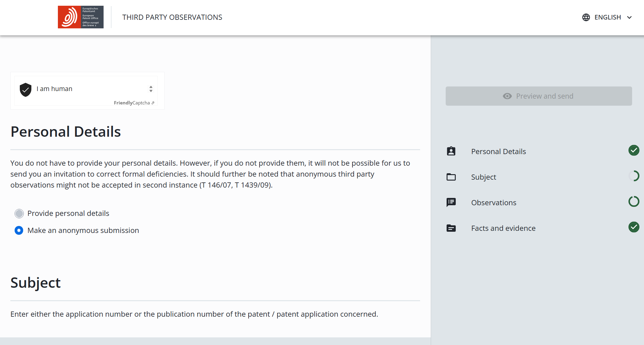Click the FriendlyCaptcha shield checkmark icon

26,90
